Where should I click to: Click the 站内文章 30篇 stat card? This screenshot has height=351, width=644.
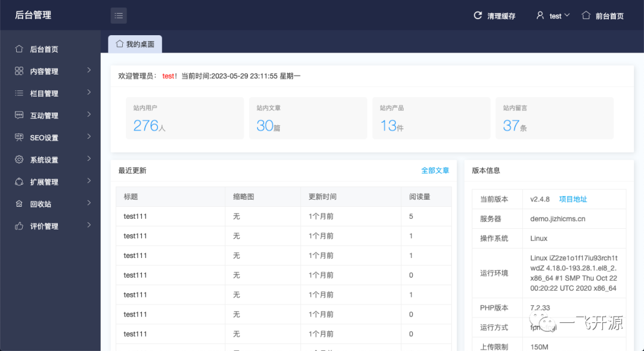pos(308,118)
